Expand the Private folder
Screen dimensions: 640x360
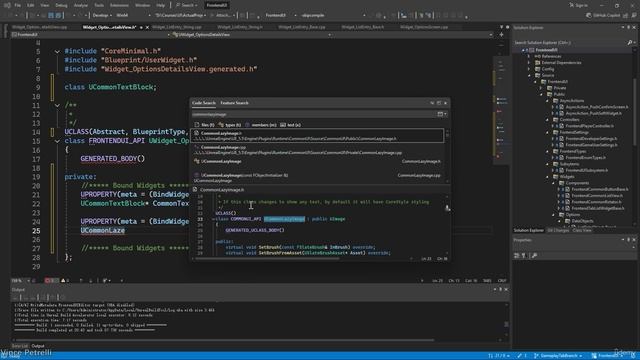coord(542,88)
